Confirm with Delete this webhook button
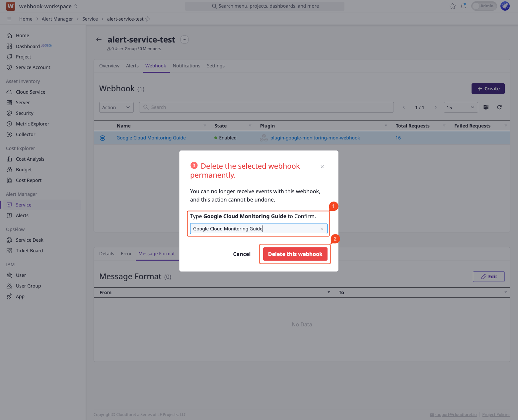Viewport: 518px width, 420px height. click(x=295, y=254)
